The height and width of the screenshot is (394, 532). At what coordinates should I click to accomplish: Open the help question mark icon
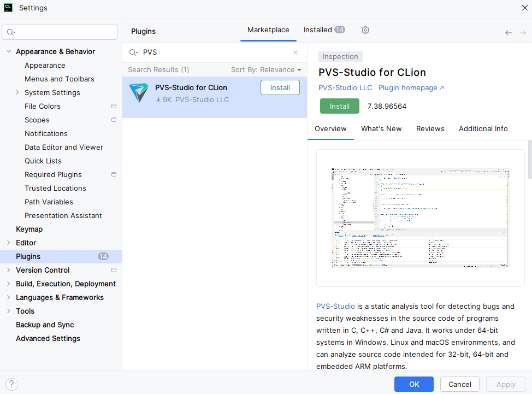(11, 384)
